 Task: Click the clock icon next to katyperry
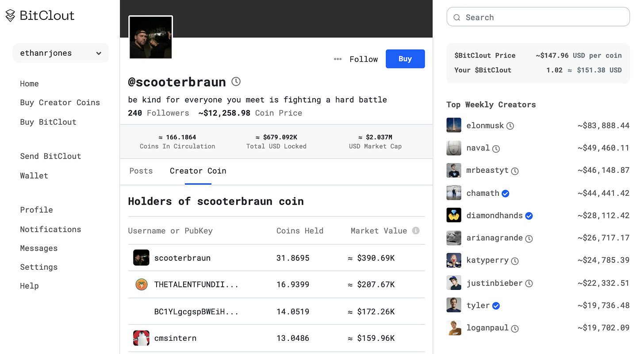515,261
